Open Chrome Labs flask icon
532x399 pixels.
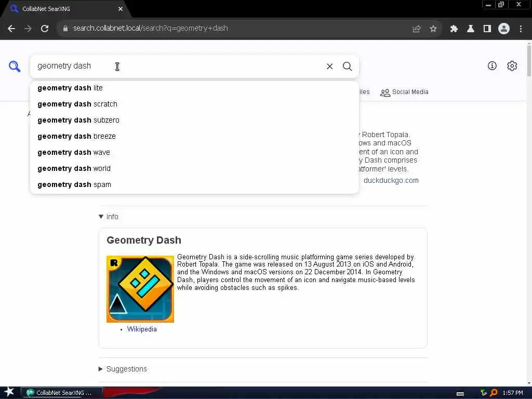(x=471, y=29)
